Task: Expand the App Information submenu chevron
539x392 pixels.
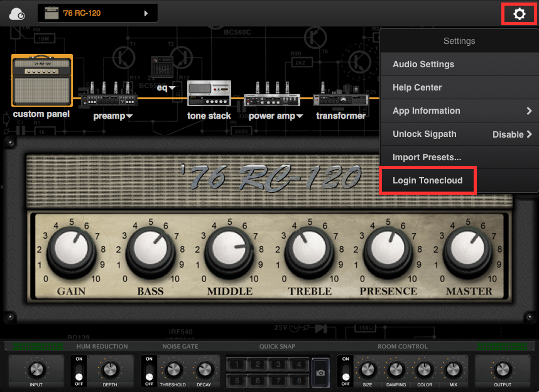Action: pyautogui.click(x=529, y=111)
